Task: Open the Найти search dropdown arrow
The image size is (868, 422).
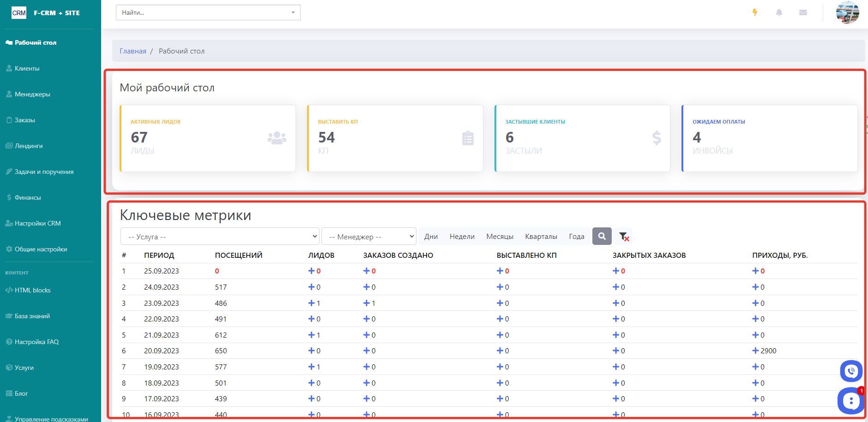Action: click(x=293, y=12)
